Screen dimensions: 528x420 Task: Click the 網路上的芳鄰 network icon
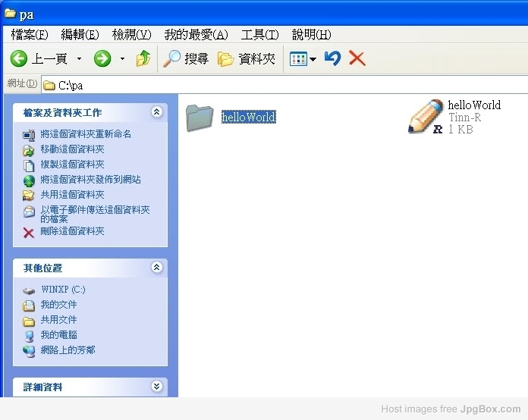pyautogui.click(x=29, y=351)
